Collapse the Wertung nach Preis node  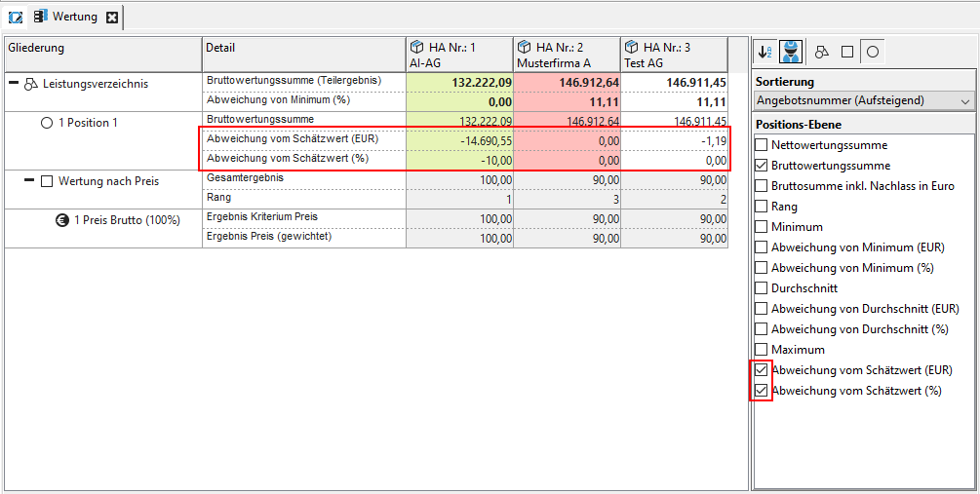pos(30,180)
